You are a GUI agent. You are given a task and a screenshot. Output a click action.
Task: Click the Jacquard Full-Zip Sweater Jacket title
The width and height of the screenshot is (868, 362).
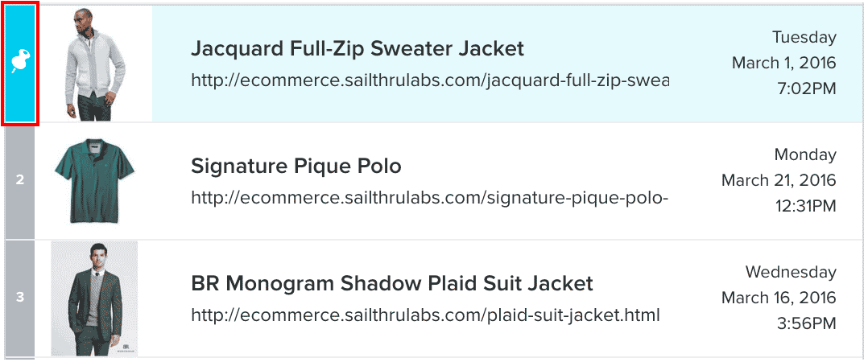click(x=358, y=48)
